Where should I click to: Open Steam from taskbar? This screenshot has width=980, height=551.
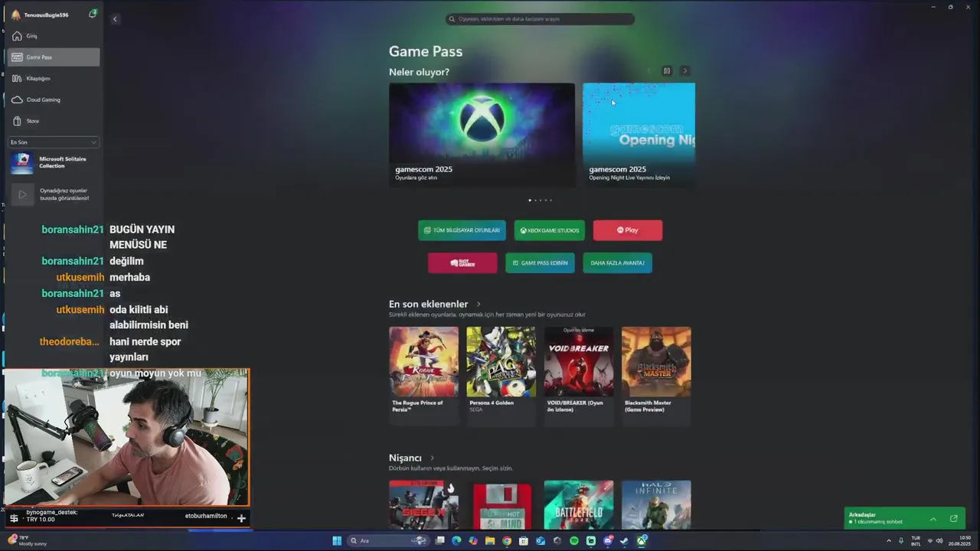624,541
